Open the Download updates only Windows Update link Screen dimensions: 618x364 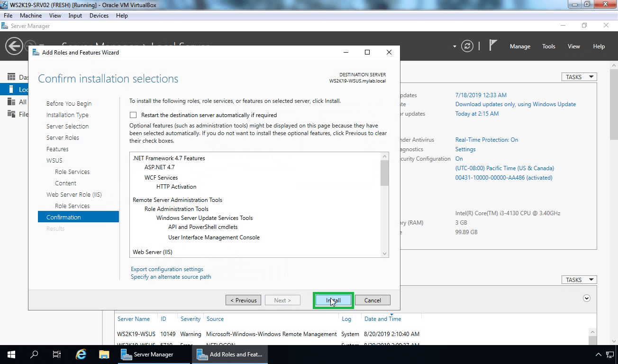pos(516,104)
